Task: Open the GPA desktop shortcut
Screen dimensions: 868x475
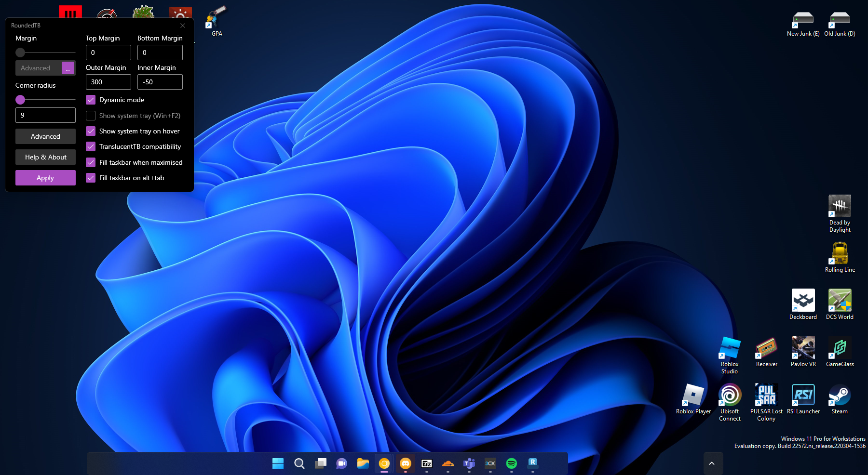Action: pyautogui.click(x=216, y=17)
